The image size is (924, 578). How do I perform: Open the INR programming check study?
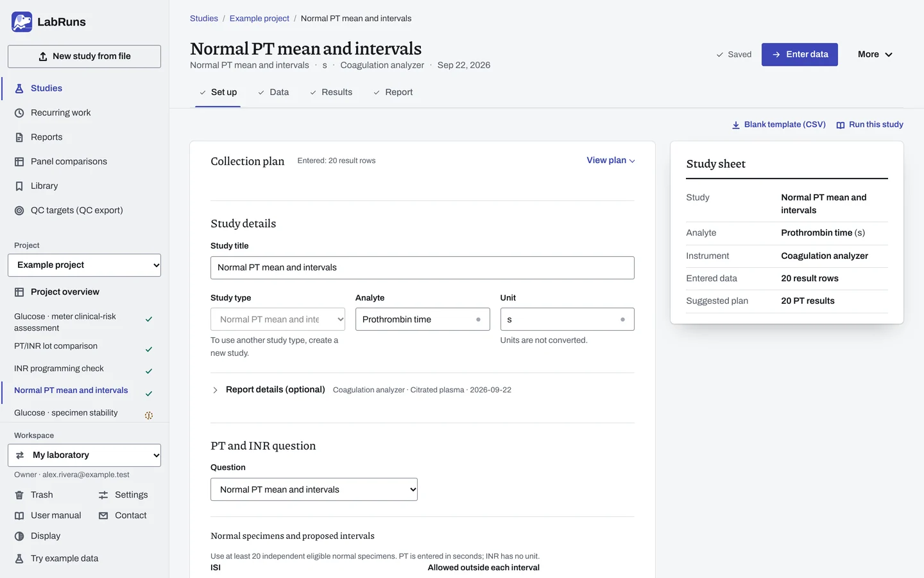[83, 369]
